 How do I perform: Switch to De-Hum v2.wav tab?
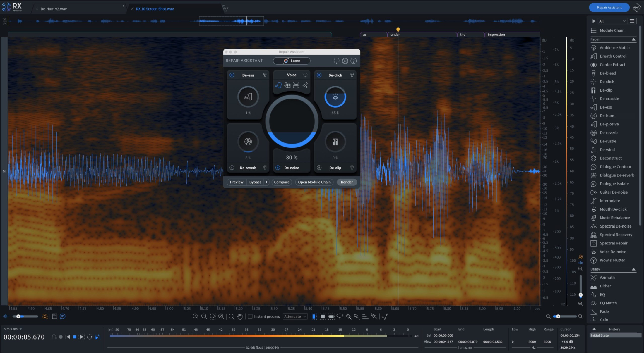pyautogui.click(x=54, y=9)
